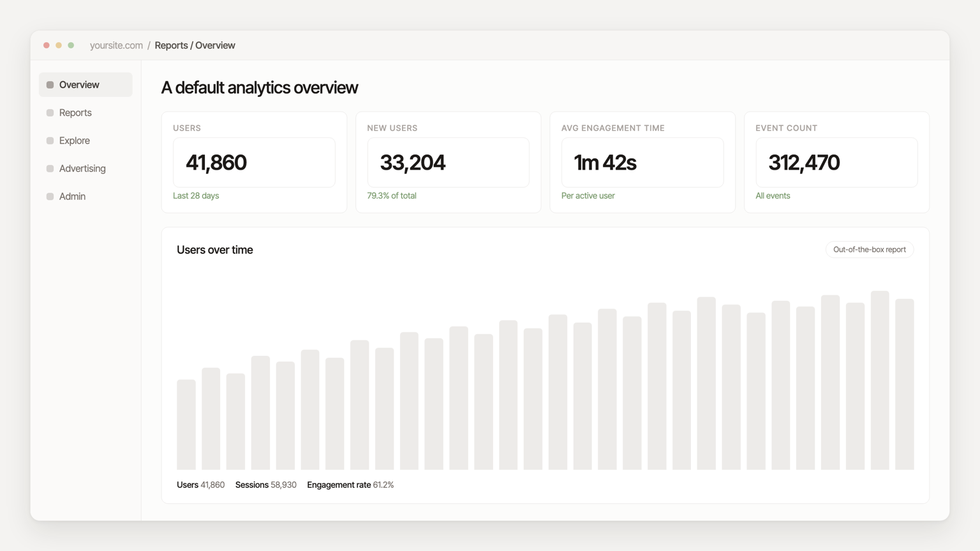The width and height of the screenshot is (980, 551).
Task: Select the Event Count value 312,470
Action: [836, 163]
